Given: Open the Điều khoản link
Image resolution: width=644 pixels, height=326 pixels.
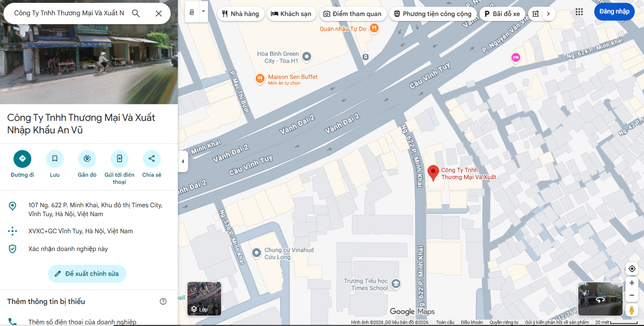Looking at the screenshot, I should tap(472, 322).
